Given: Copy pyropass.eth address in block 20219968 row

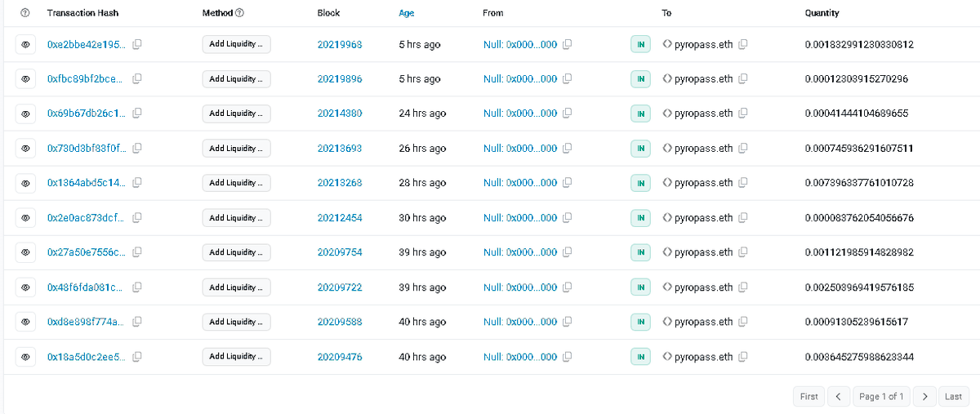Looking at the screenshot, I should click(x=743, y=45).
